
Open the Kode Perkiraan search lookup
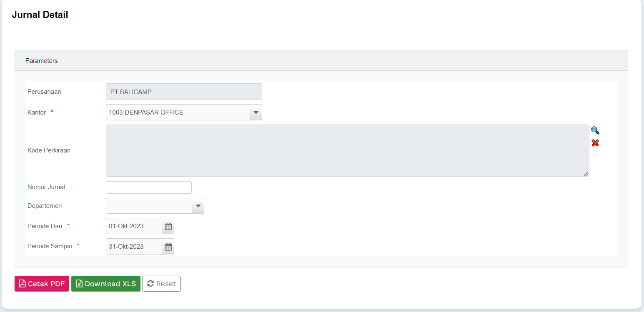click(x=595, y=130)
